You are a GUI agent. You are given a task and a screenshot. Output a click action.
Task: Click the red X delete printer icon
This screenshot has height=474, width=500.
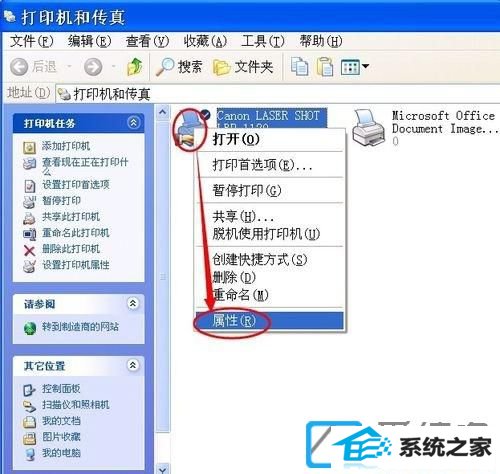(x=30, y=250)
